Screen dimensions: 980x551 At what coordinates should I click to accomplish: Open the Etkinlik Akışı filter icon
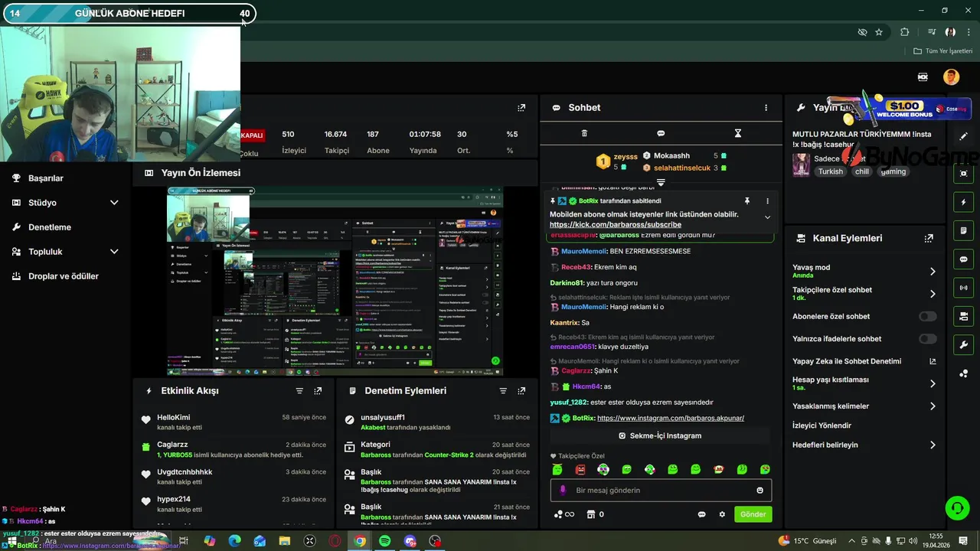point(299,390)
